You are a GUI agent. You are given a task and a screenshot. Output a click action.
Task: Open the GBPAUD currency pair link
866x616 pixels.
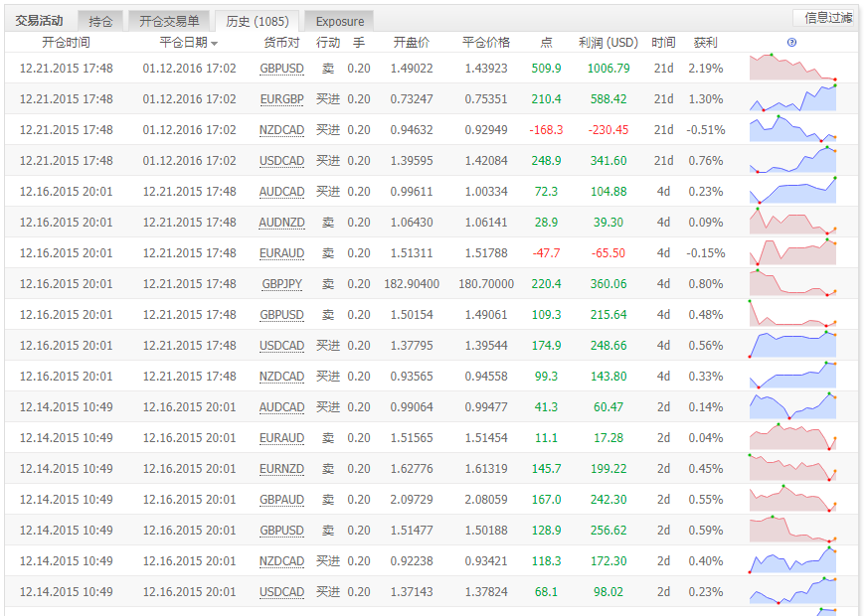281,500
